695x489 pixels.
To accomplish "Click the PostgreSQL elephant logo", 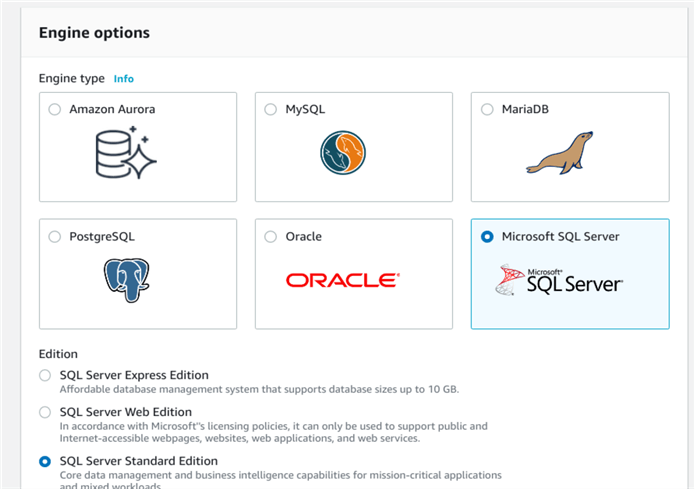I will coord(126,280).
